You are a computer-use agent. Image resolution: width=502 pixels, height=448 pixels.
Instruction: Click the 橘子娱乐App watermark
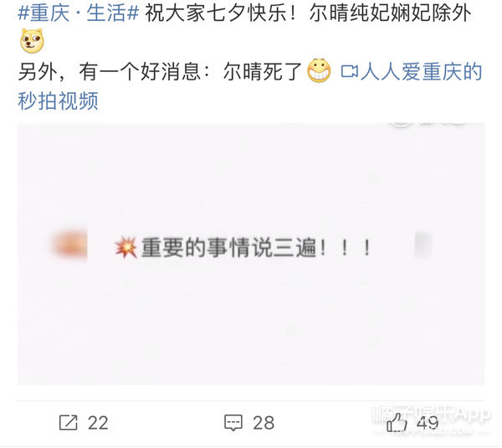pos(432,415)
